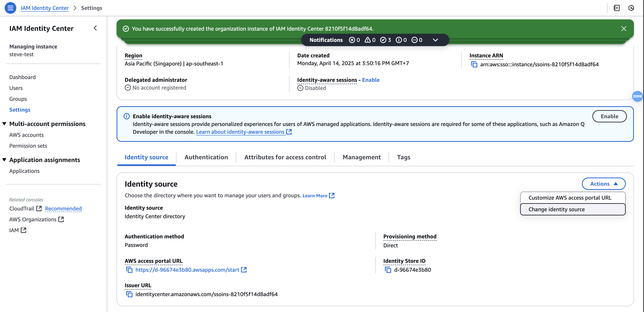Open IAM related console link
This screenshot has width=644, height=312.
[x=18, y=230]
